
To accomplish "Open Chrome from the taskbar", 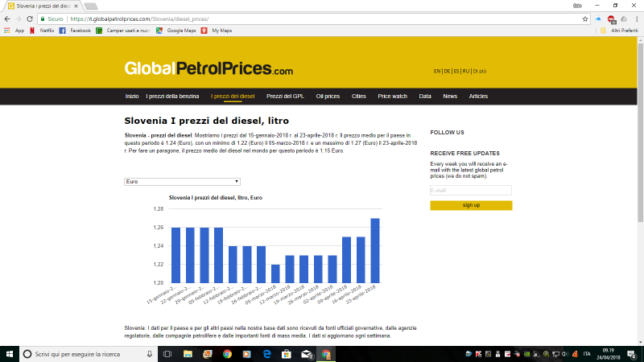I will [227, 354].
